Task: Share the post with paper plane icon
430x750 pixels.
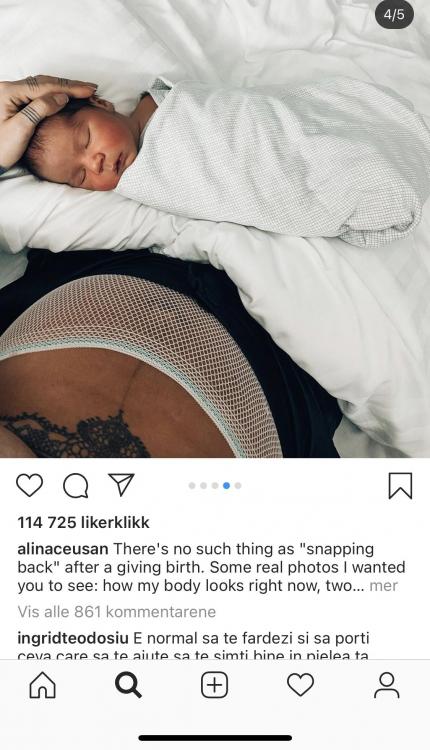Action: coord(121,485)
